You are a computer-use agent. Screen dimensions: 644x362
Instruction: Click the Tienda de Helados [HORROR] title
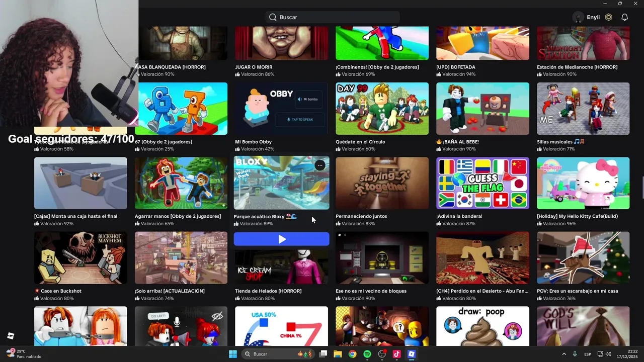point(268,291)
